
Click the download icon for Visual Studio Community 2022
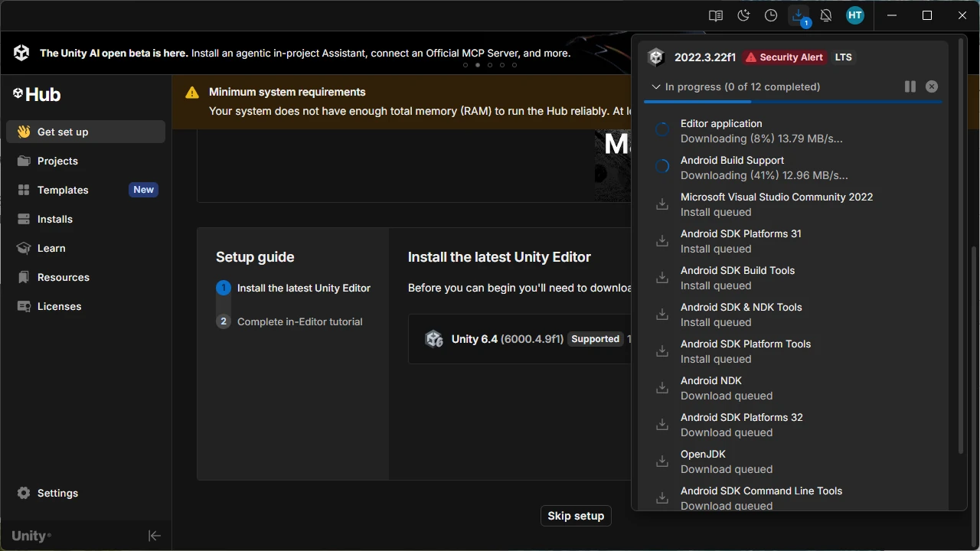coord(662,204)
